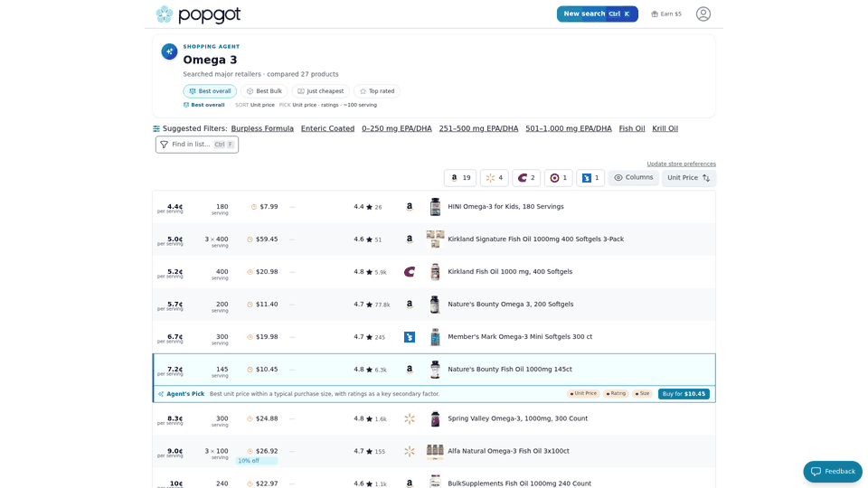Click the popgot logo
868x488 pixels.
[x=198, y=14]
